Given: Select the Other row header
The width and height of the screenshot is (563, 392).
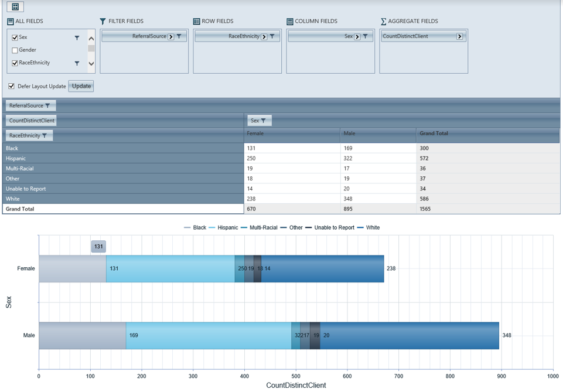Looking at the screenshot, I should pos(123,178).
